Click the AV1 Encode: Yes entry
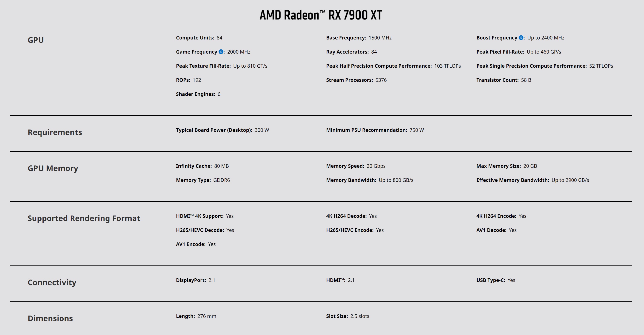 pos(195,244)
